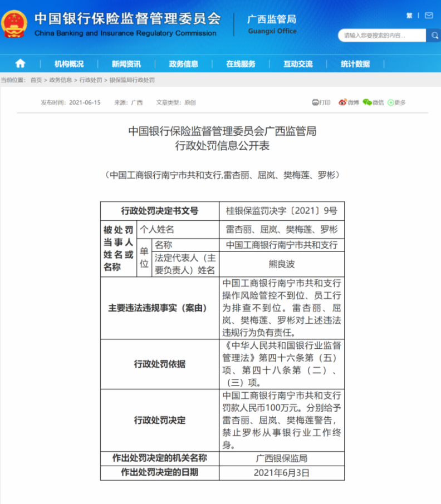Click 个人姓名 table cell
The height and width of the screenshot is (504, 441).
(x=178, y=230)
